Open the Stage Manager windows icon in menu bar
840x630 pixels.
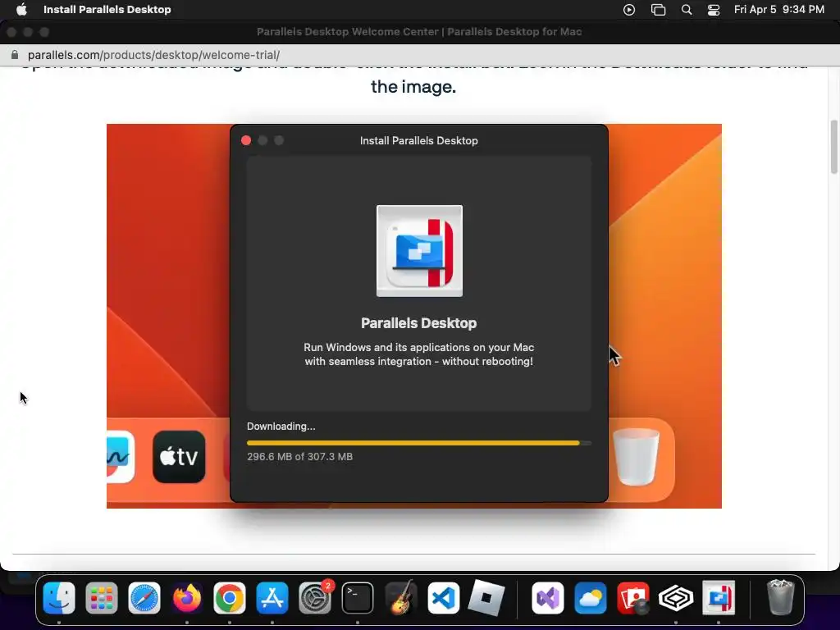[x=658, y=10]
